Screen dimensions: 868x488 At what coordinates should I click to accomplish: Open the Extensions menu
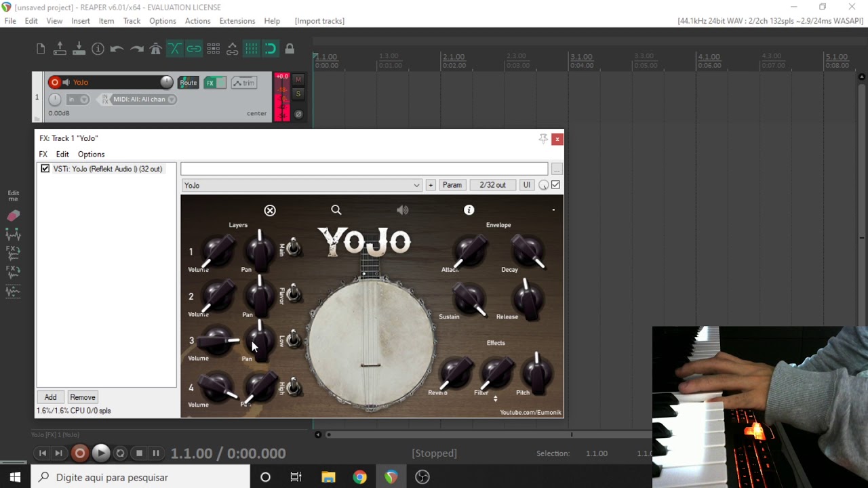[237, 21]
